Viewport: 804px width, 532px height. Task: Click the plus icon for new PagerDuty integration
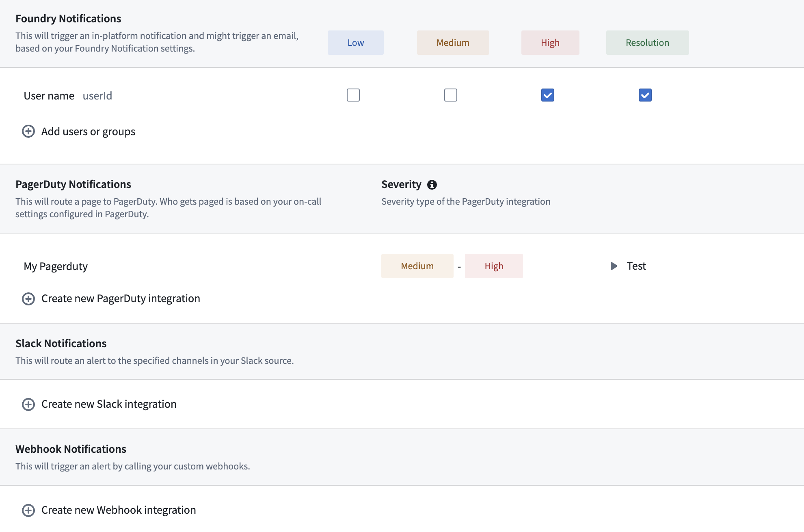pyautogui.click(x=28, y=298)
